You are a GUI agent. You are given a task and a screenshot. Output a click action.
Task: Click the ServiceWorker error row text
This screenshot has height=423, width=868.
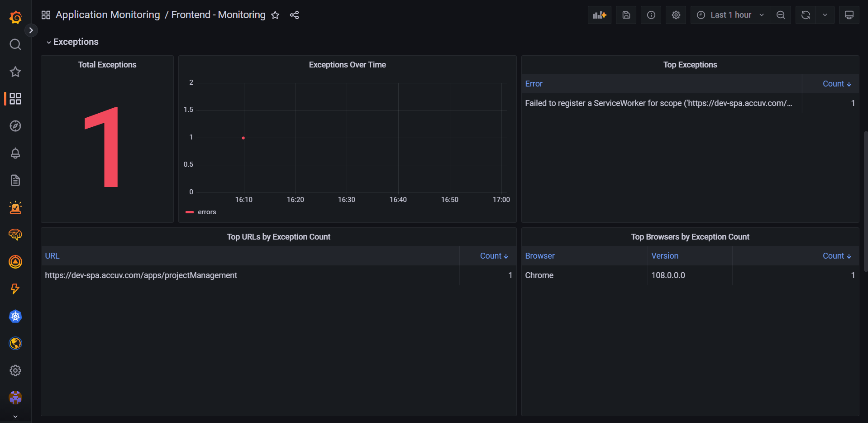658,103
